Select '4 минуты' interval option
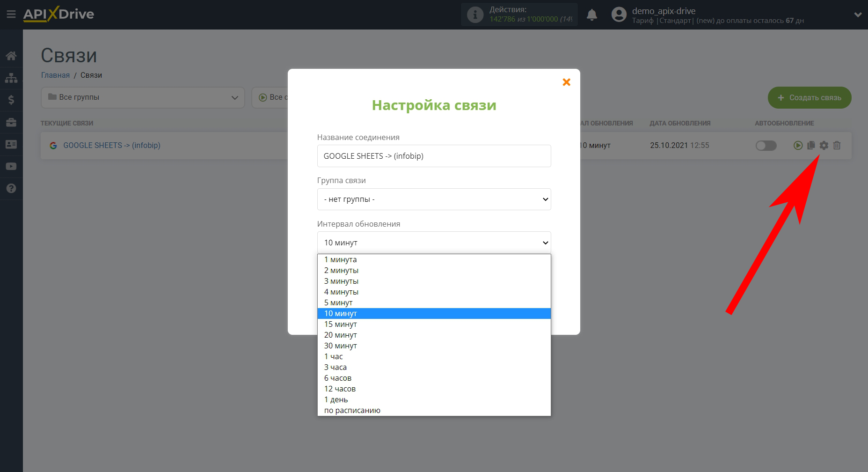 (x=434, y=292)
